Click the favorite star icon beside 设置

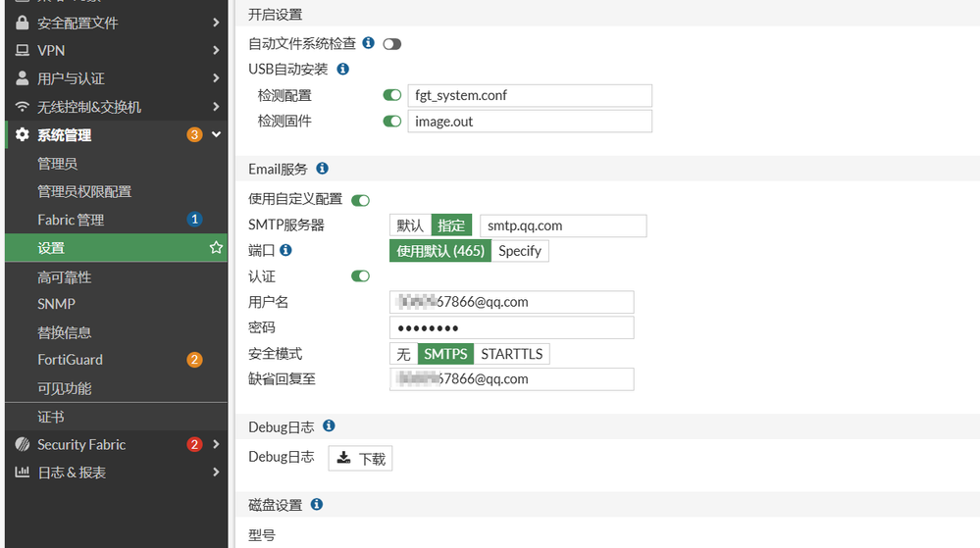point(216,248)
